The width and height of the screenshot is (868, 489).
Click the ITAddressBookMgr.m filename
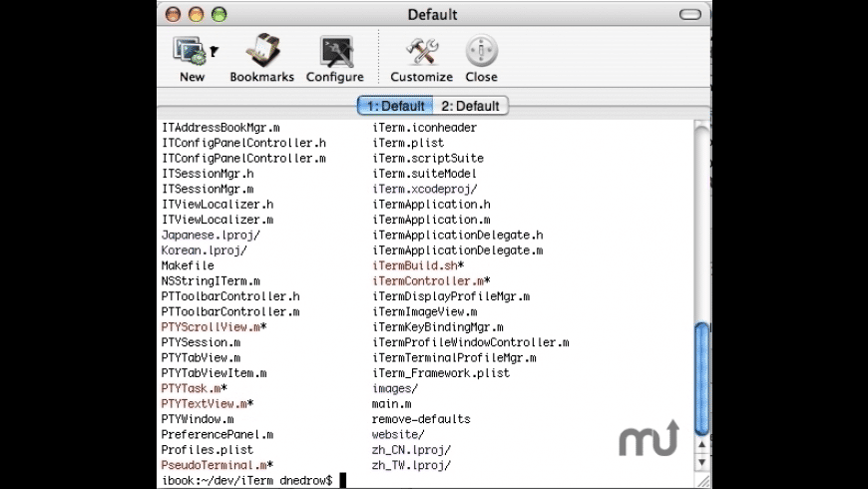(220, 128)
